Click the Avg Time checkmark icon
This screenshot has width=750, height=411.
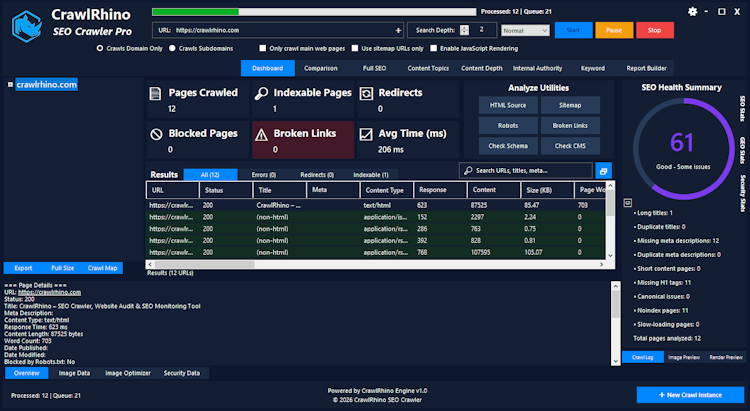366,134
